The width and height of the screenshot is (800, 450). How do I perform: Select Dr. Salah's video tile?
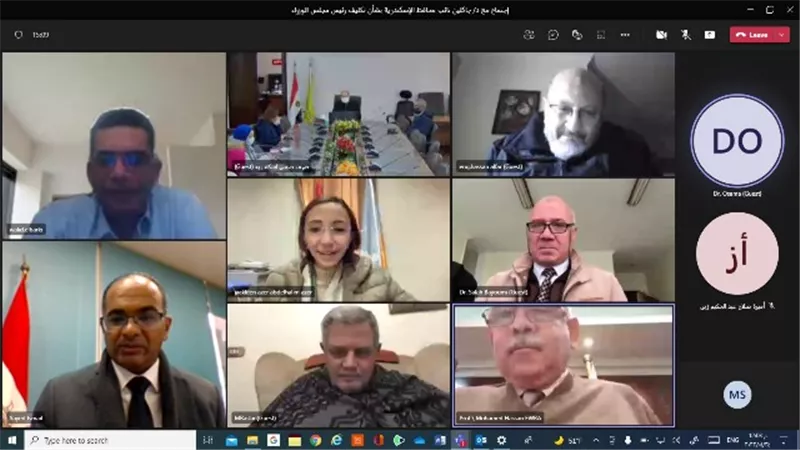(x=563, y=240)
